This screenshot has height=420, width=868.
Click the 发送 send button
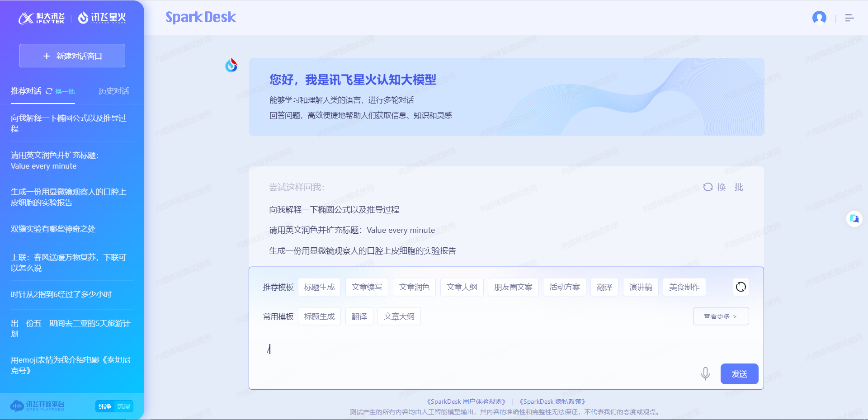pyautogui.click(x=739, y=374)
